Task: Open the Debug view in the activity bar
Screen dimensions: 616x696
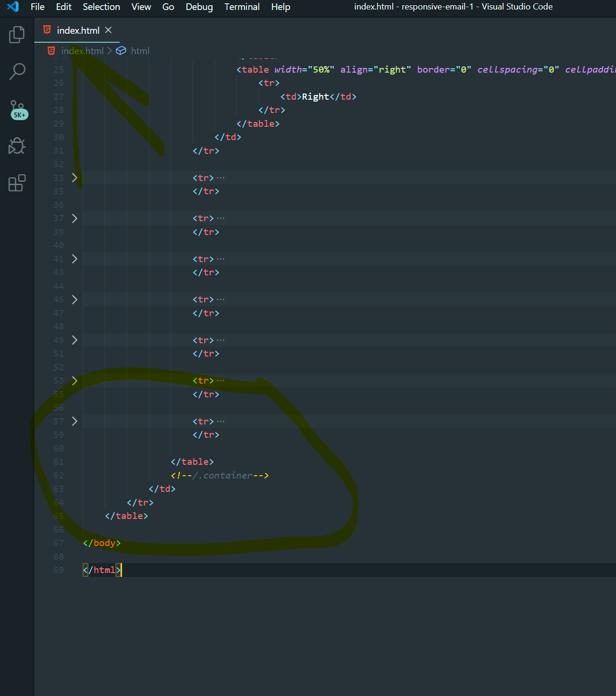Action: (x=17, y=146)
